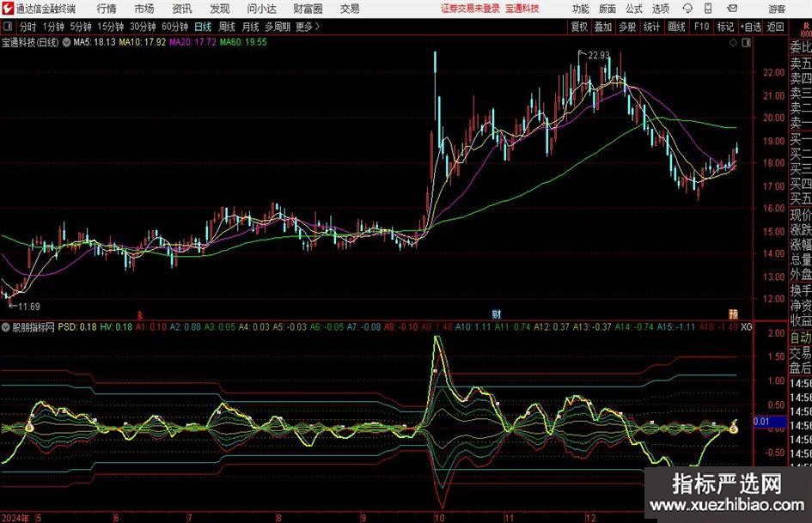Click the blue 0.01 value box on axis
This screenshot has width=812, height=523.
770,422
